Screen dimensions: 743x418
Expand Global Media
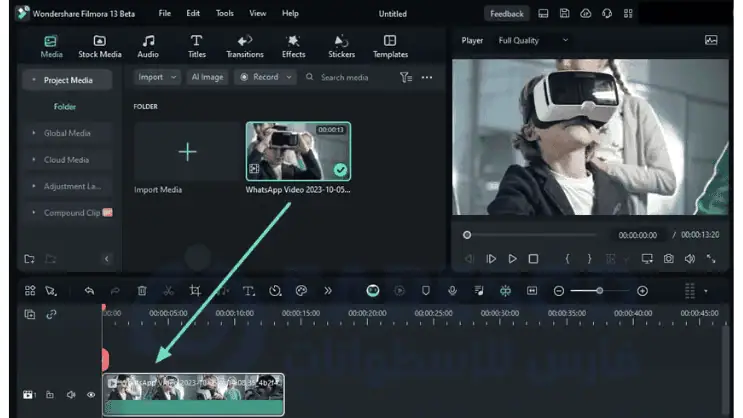click(x=34, y=133)
